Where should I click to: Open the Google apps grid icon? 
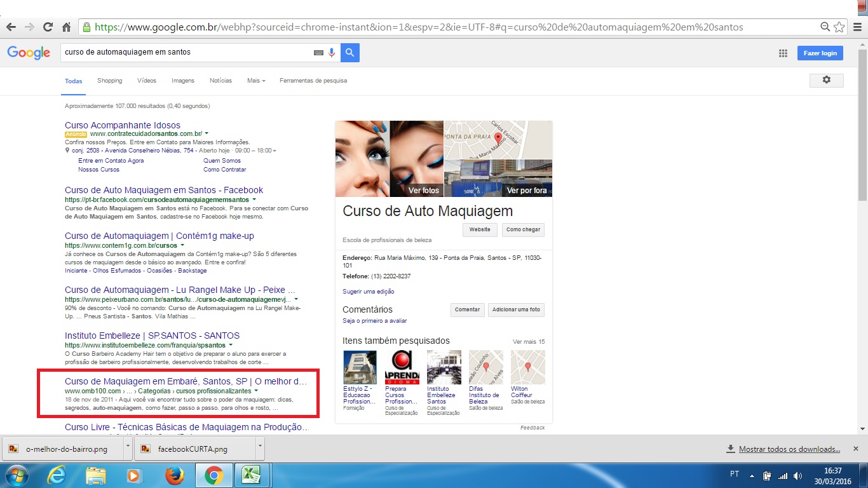click(x=783, y=53)
